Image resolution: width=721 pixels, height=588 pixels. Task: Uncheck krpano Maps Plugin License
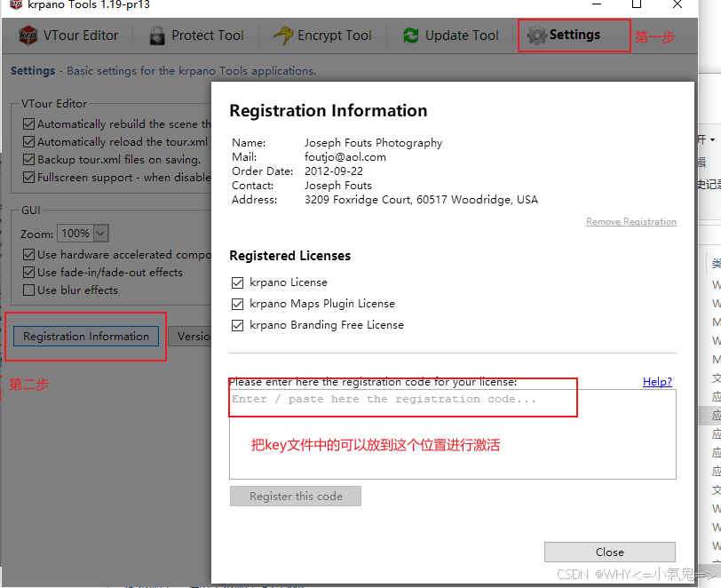tap(237, 304)
